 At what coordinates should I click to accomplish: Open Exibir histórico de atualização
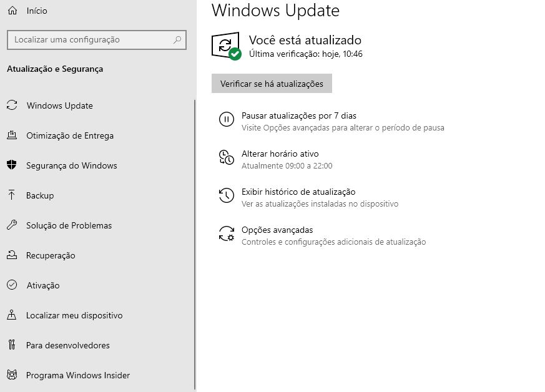(298, 192)
